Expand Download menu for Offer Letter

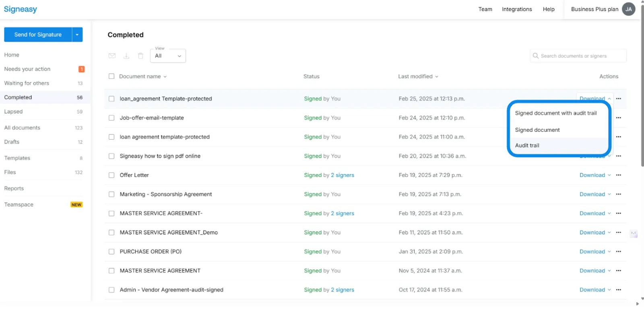595,175
